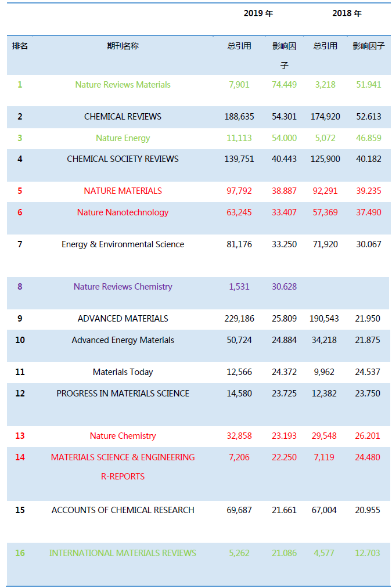
Task: Select the citation count 81,176
Action: (x=239, y=244)
